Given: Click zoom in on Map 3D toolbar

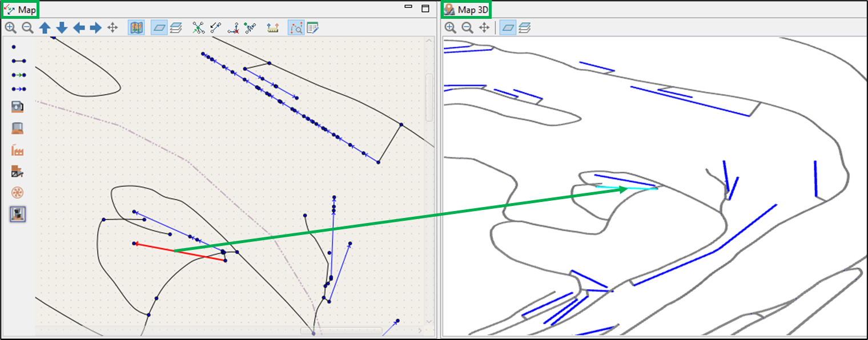Looking at the screenshot, I should coord(451,27).
